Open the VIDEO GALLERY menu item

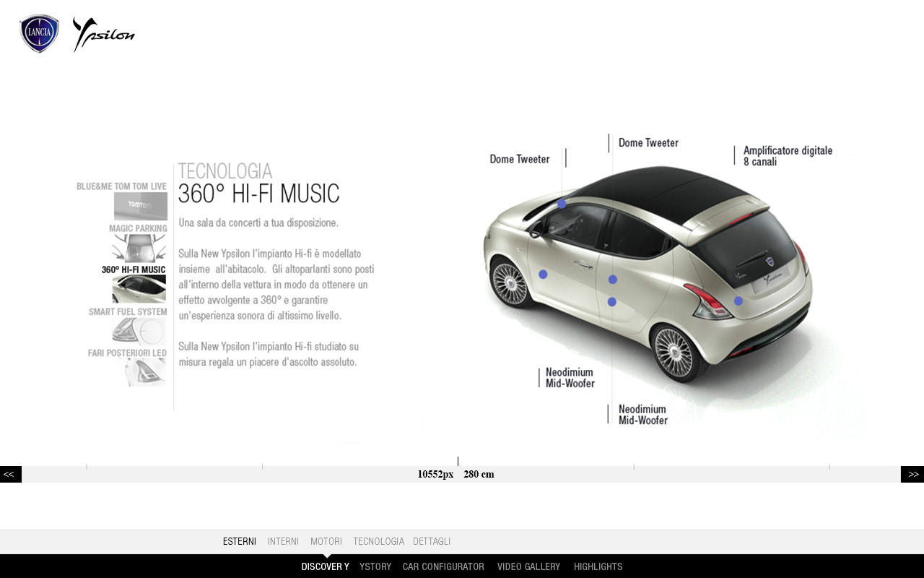(528, 567)
